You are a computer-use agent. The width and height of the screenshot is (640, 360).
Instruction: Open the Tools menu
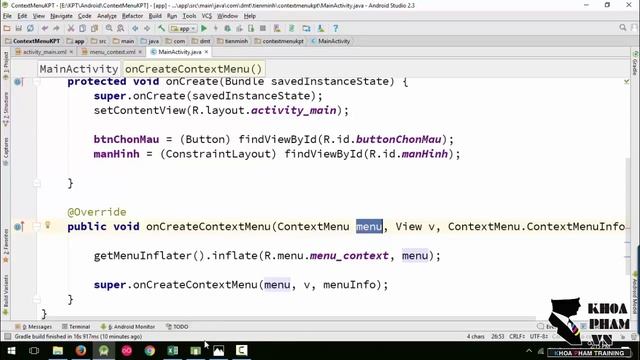pyautogui.click(x=189, y=16)
